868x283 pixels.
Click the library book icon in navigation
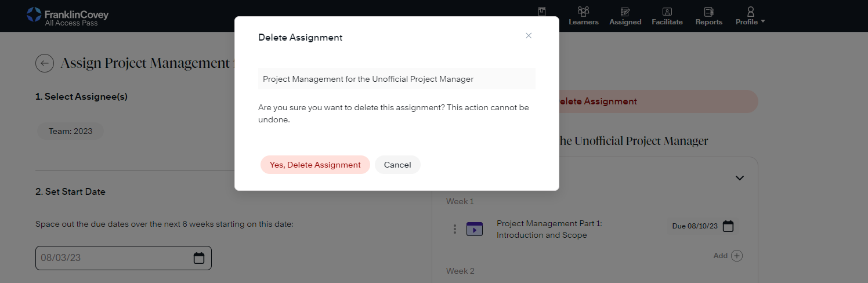tap(542, 12)
